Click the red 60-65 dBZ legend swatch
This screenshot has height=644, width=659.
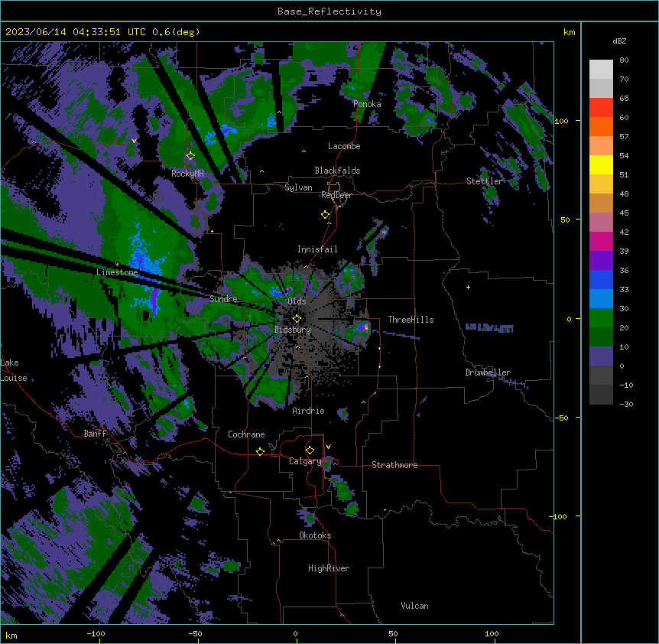601,108
